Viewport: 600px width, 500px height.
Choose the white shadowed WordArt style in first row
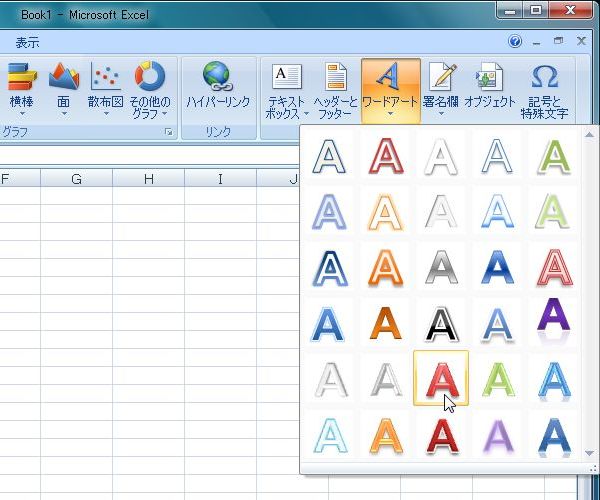tap(441, 156)
